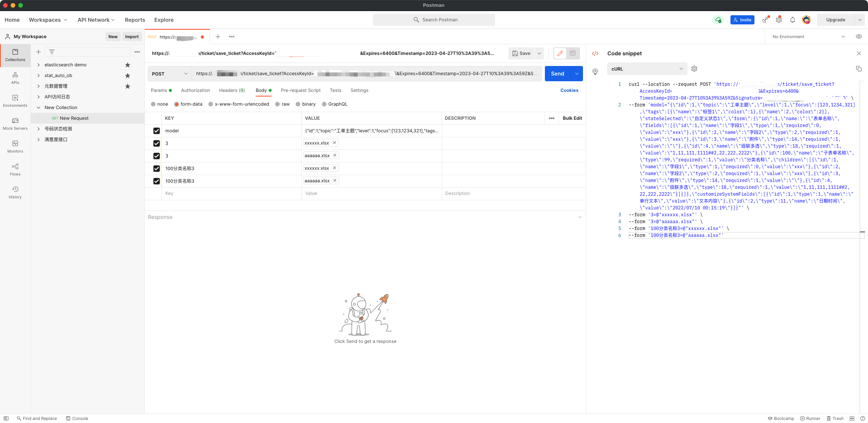Click the Send button
868x423 pixels.
pos(558,74)
